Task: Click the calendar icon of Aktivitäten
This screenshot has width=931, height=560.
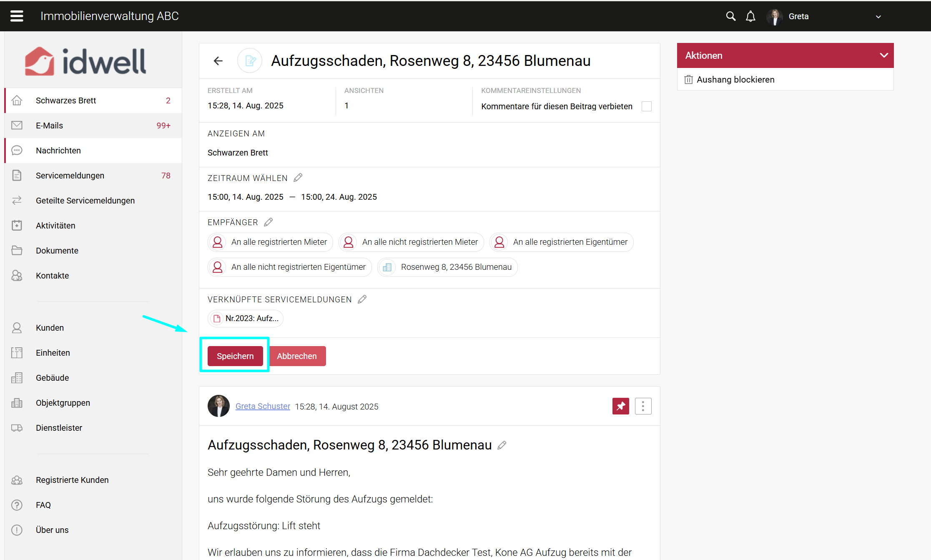Action: click(x=17, y=225)
